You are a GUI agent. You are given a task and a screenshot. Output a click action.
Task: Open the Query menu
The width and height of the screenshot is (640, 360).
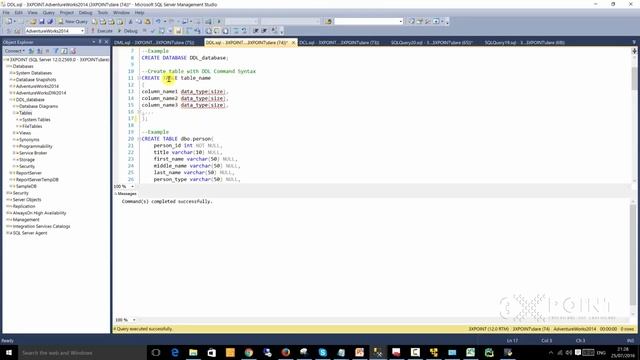49,13
